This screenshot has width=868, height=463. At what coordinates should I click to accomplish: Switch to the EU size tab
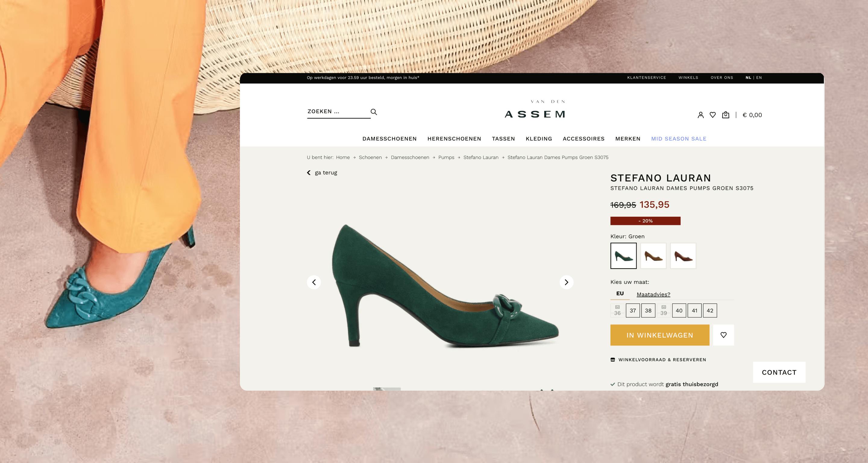coord(620,294)
